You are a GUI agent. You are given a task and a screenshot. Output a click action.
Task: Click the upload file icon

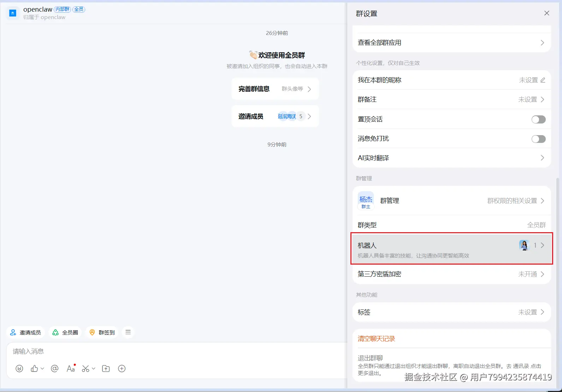[106, 368]
